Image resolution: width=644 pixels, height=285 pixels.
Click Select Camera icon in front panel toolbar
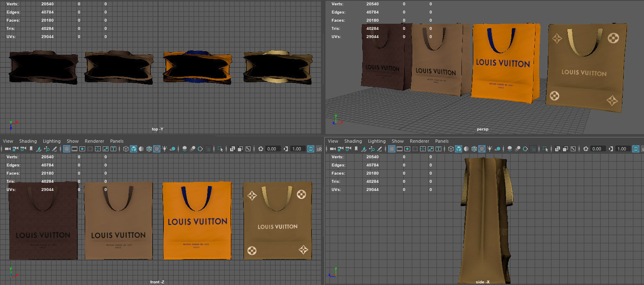tap(7, 149)
